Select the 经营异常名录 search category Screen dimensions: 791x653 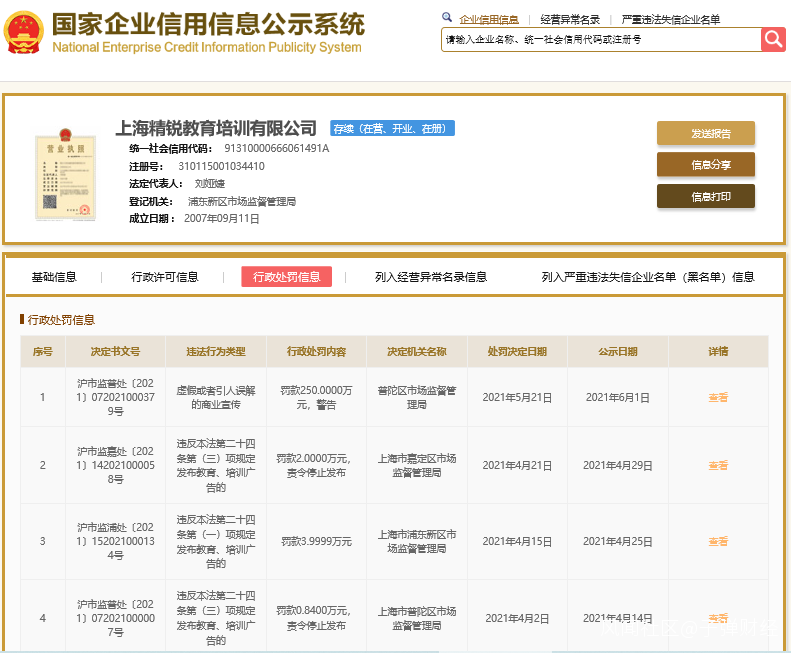[x=570, y=19]
